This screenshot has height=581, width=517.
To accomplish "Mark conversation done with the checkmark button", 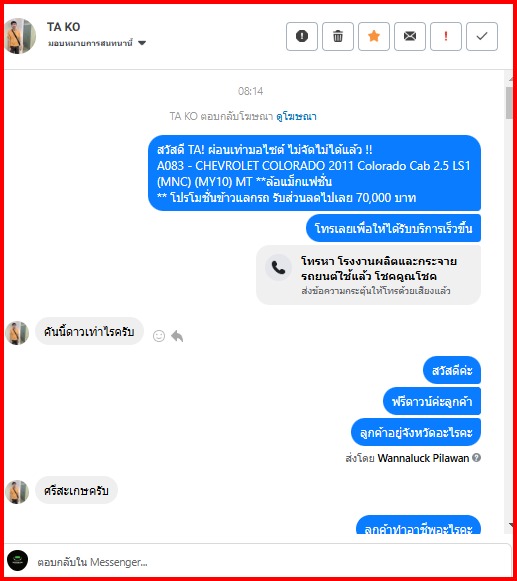I will coord(481,36).
